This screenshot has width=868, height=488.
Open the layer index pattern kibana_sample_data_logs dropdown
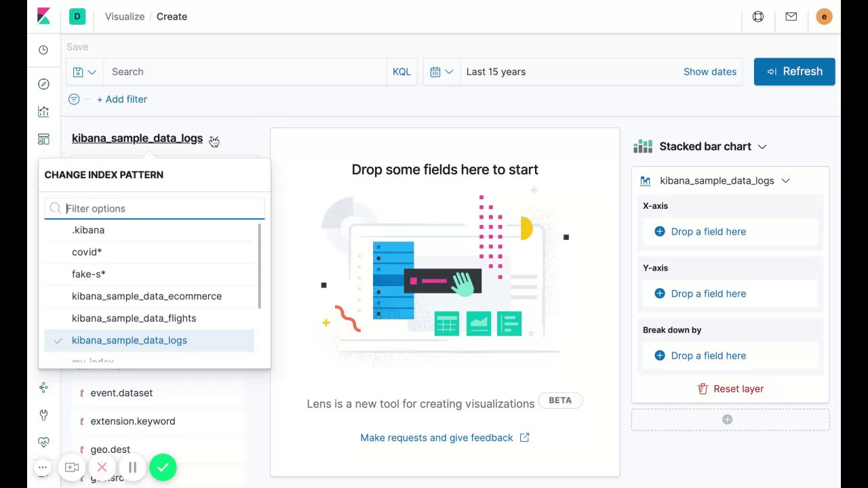715,181
